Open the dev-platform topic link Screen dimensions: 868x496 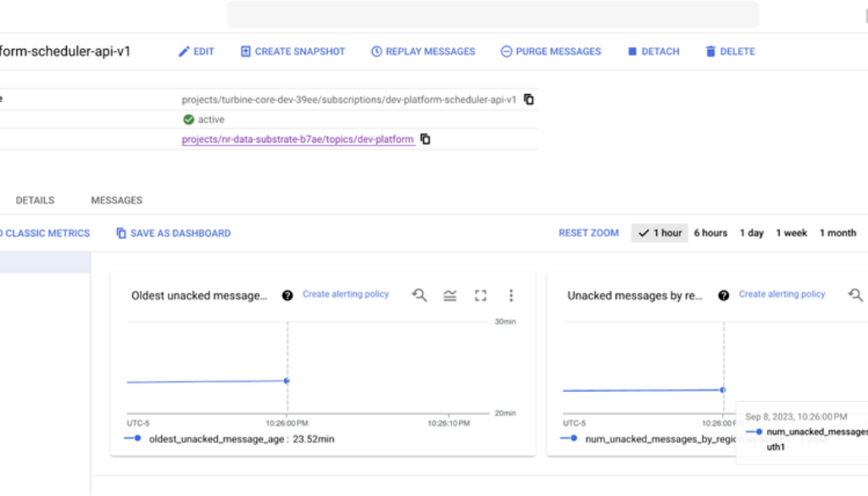(x=298, y=139)
